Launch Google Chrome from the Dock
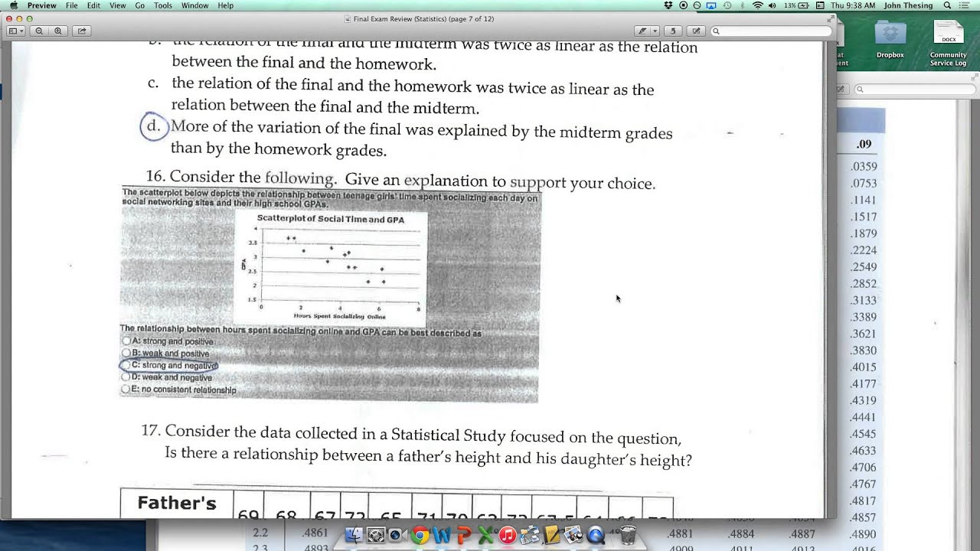980x551 pixels. 419,536
